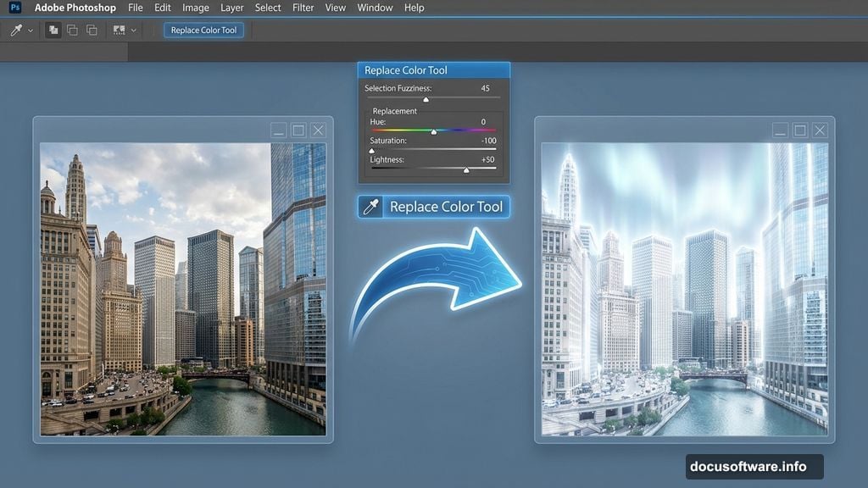Open the Image menu
Screen dimensions: 868x488
(x=195, y=8)
